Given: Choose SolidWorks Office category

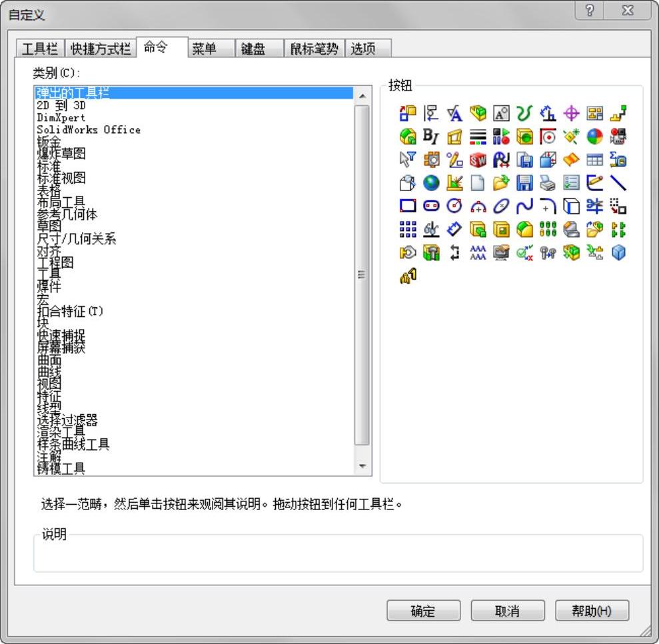Looking at the screenshot, I should point(194,129).
